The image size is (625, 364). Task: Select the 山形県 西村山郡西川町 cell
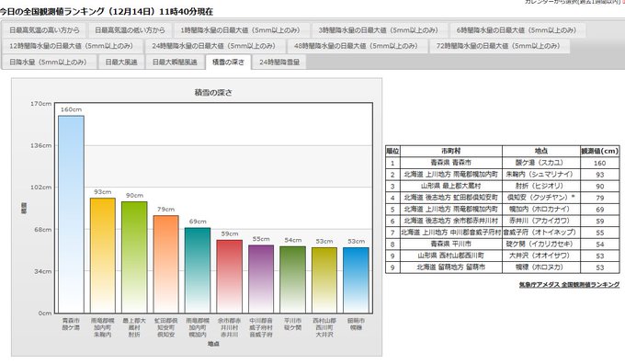450,256
